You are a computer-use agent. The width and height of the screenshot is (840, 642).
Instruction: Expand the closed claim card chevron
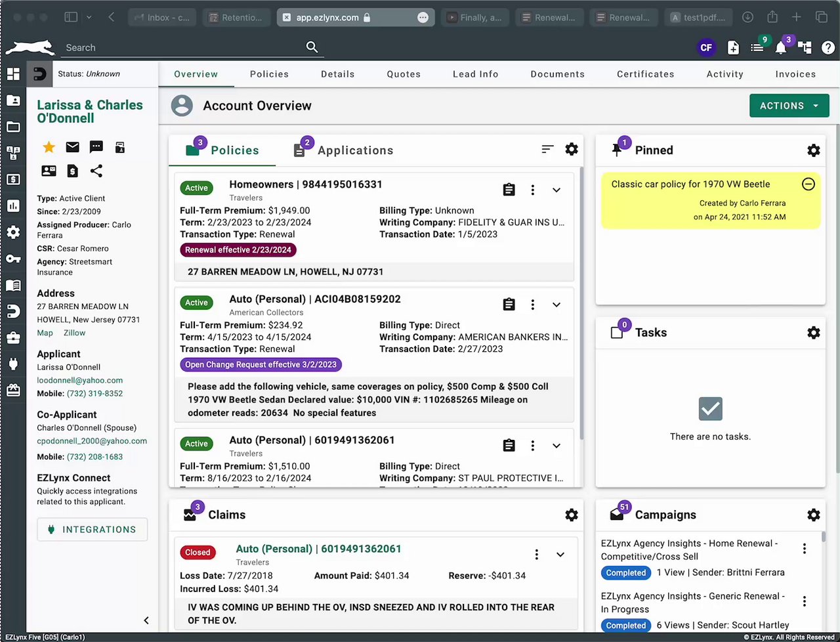(x=560, y=555)
